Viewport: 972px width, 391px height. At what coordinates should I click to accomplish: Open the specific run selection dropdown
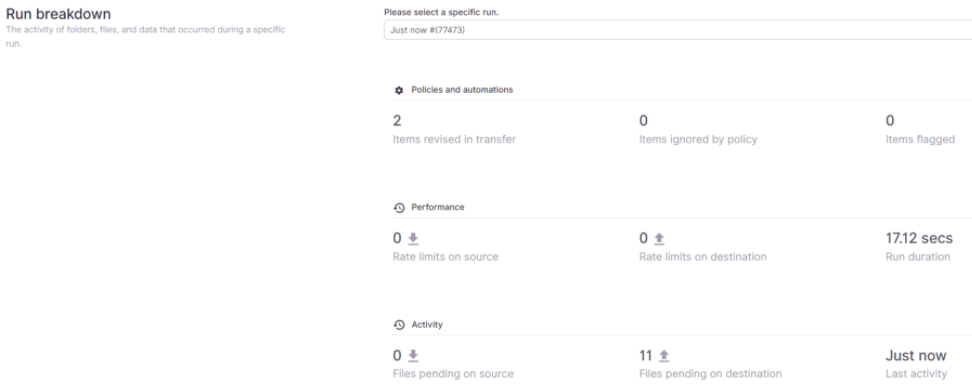click(x=678, y=30)
